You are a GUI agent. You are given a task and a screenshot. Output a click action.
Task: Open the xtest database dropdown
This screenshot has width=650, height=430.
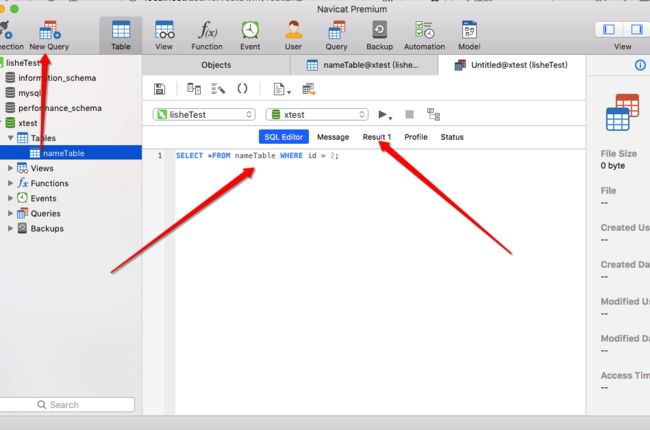click(317, 114)
